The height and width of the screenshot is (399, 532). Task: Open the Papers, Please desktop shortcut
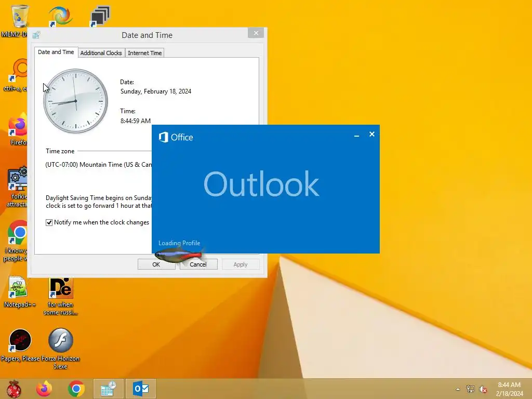pyautogui.click(x=20, y=340)
